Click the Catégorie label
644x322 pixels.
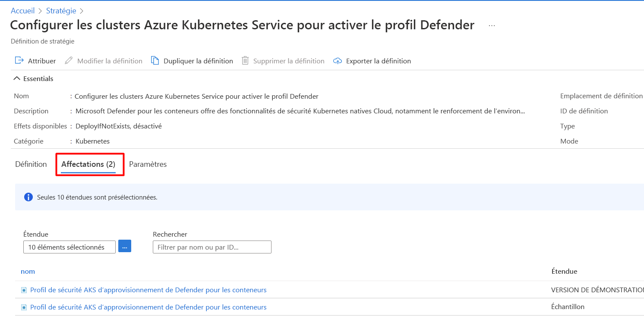pyautogui.click(x=29, y=141)
